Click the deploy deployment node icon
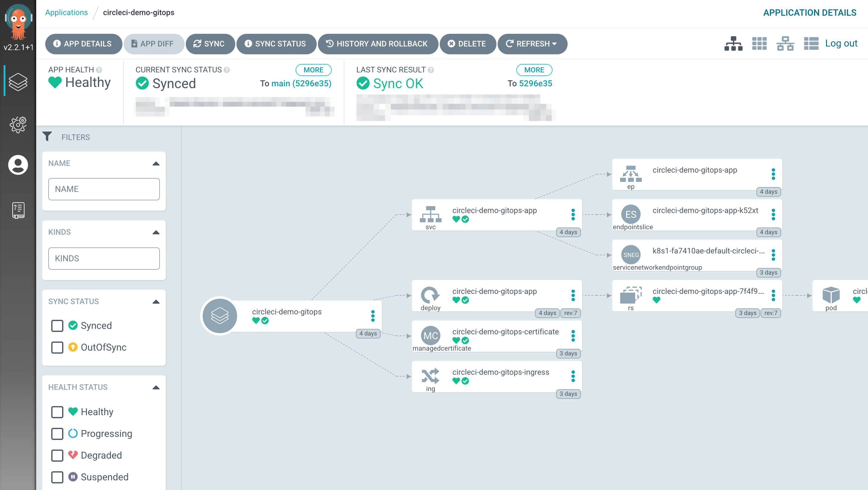Screen dimensions: 868x490 [x=430, y=295]
